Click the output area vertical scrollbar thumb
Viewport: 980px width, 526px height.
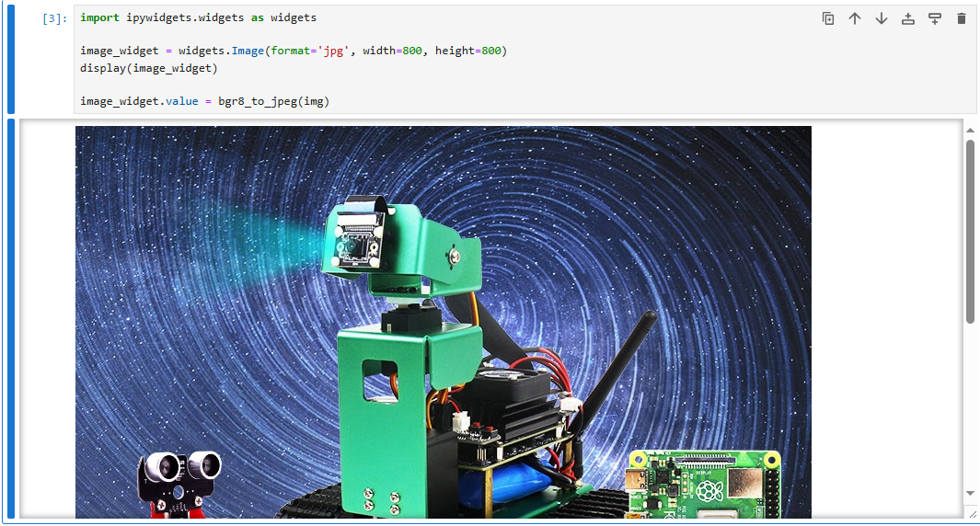(970, 231)
